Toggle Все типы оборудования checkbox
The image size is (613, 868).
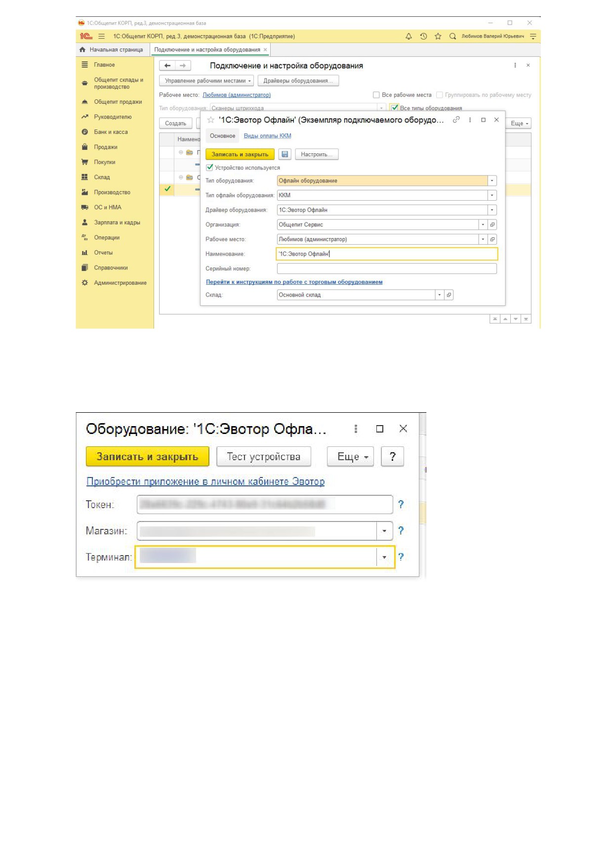click(394, 108)
